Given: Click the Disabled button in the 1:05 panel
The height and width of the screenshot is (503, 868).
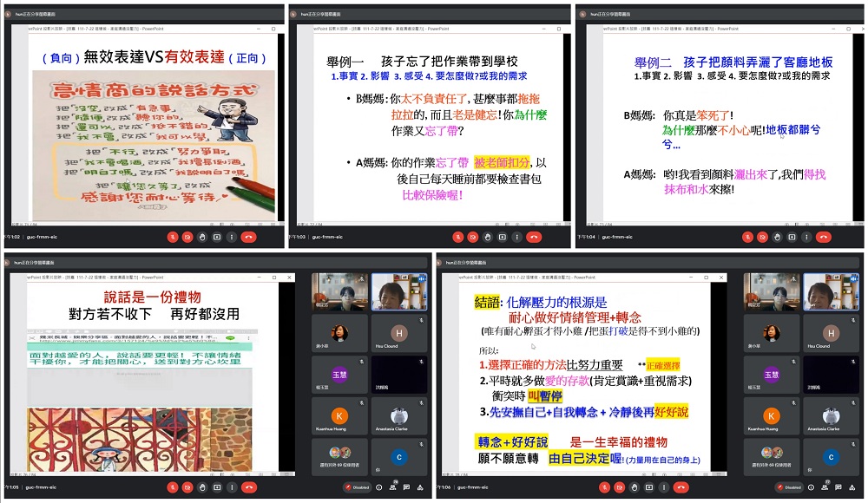Looking at the screenshot, I should point(357,487).
